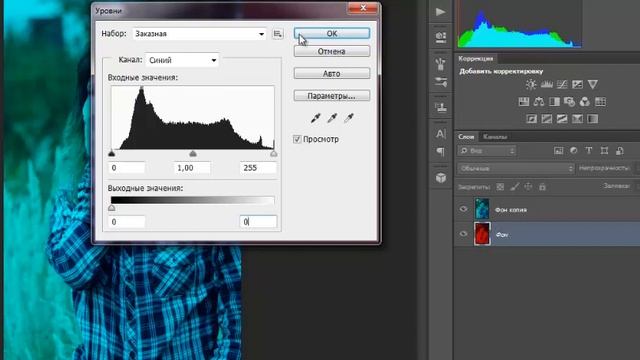
Task: Add a Photo Filter adjustment
Action: point(569,102)
